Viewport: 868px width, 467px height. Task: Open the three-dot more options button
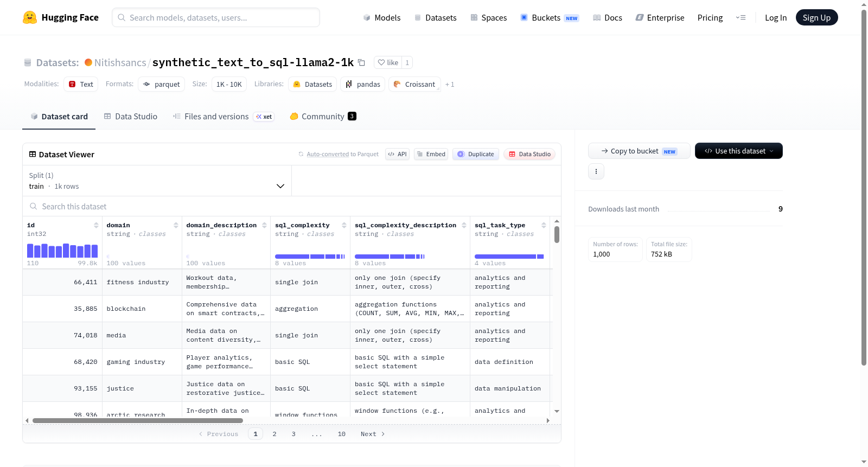[x=596, y=171]
